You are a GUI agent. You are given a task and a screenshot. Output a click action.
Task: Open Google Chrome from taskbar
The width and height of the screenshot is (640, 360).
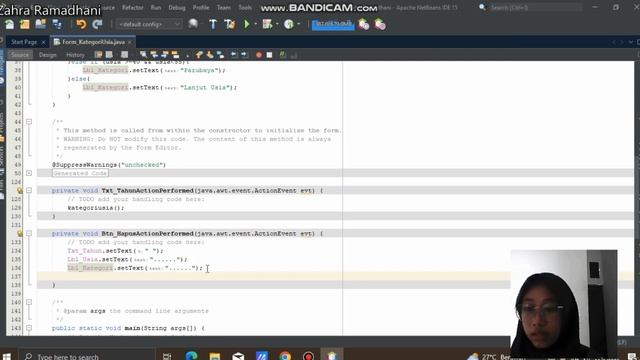point(285,356)
